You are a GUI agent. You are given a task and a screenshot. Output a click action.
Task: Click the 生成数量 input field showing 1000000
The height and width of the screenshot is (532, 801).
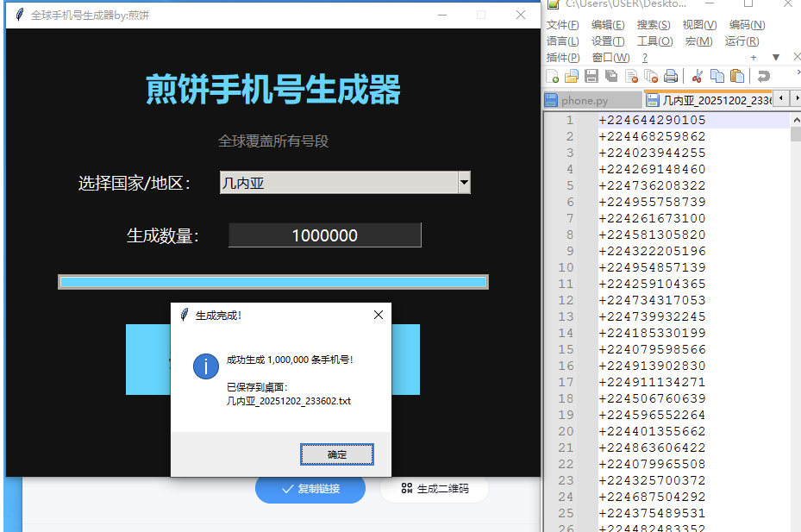(324, 234)
